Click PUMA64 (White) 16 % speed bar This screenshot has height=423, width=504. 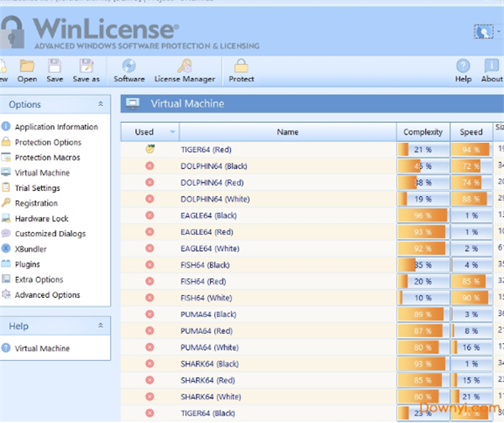click(x=471, y=347)
